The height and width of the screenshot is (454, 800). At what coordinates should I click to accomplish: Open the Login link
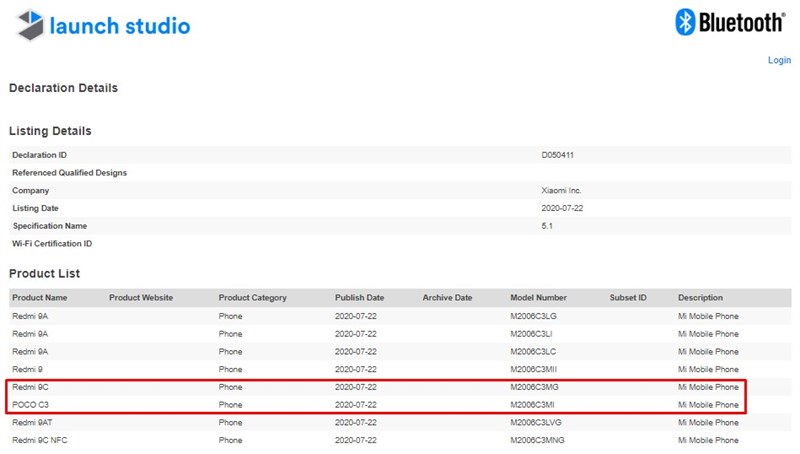(779, 60)
